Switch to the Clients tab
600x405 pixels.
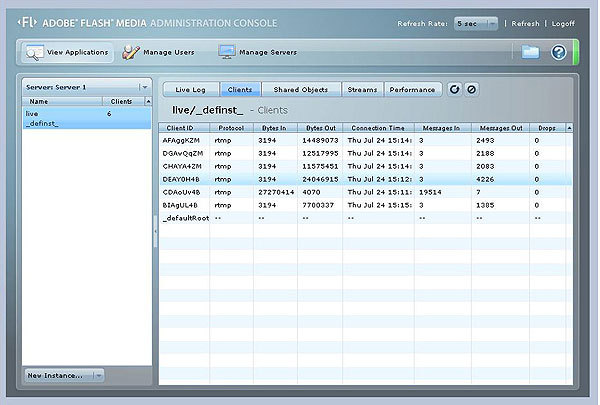[x=240, y=90]
